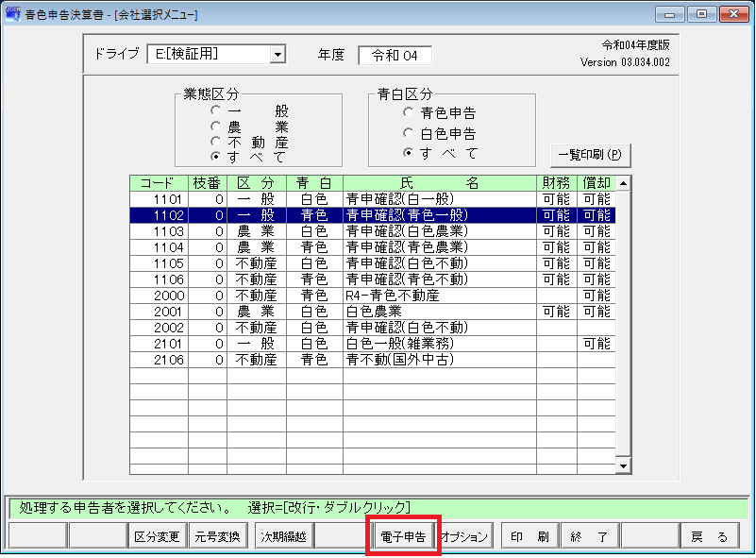Select row 青申確認(青色農業)
This screenshot has height=558, width=756.
pyautogui.click(x=373, y=247)
